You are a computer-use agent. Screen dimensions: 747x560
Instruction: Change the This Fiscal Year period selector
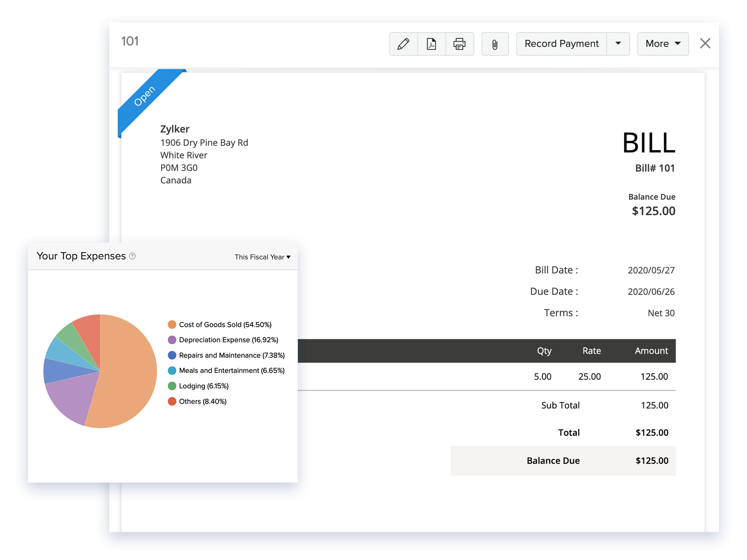click(262, 257)
